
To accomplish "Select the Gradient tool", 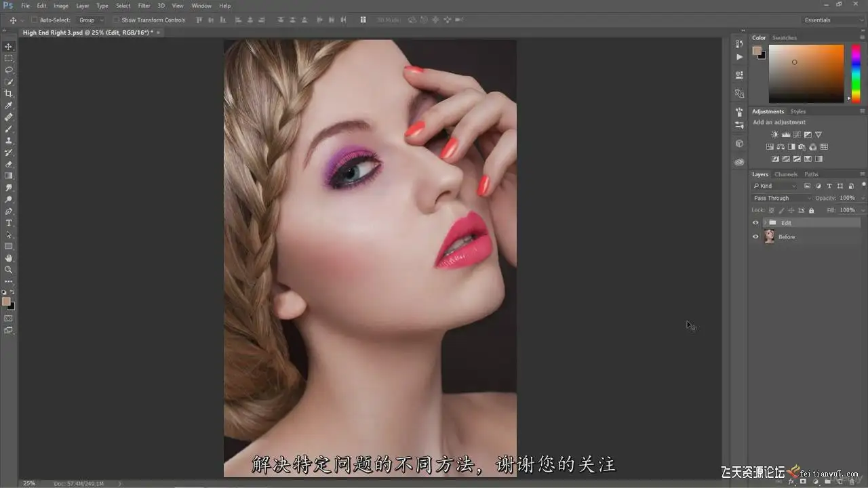I will (x=9, y=176).
